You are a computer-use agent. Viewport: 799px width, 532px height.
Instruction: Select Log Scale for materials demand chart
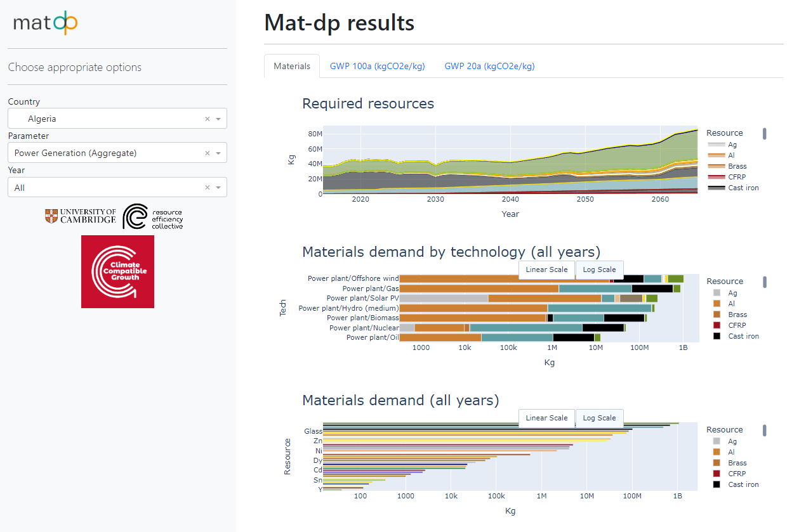(600, 418)
